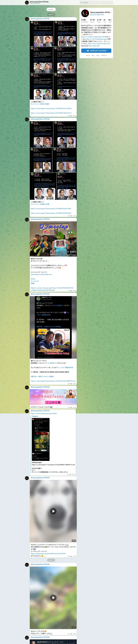138x644 pixels.
Task: Open the 20:59 post timestamp
Action: tap(74, 384)
